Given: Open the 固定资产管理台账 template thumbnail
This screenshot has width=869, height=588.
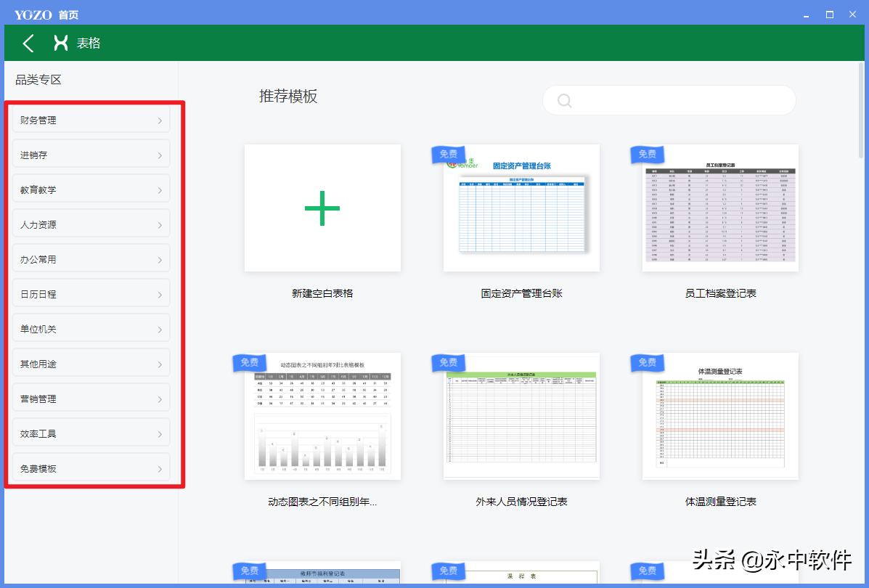Looking at the screenshot, I should pyautogui.click(x=521, y=208).
